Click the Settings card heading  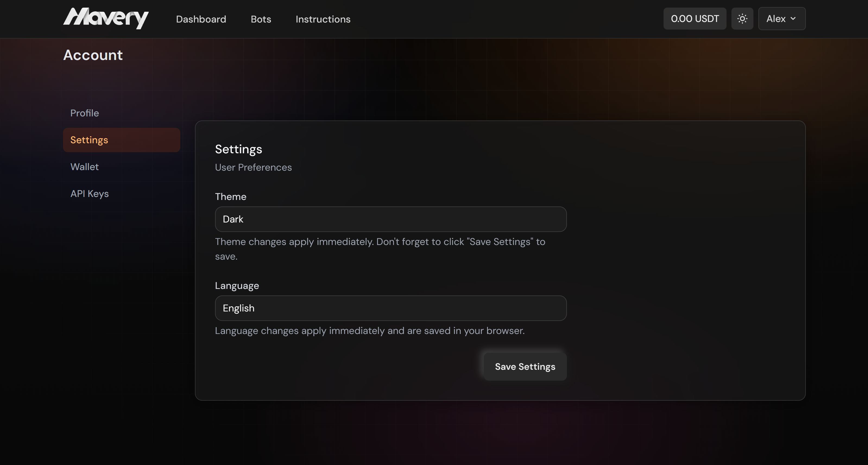click(239, 149)
